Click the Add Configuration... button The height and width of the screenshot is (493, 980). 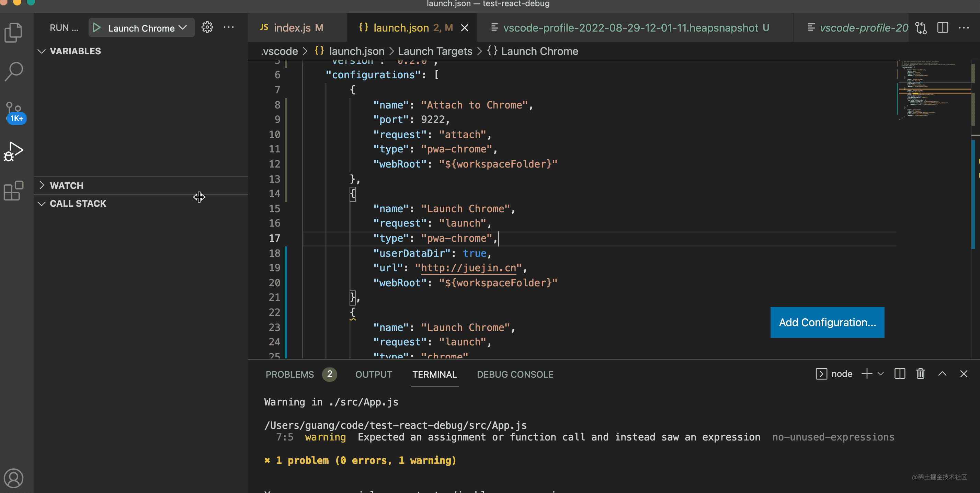(827, 322)
